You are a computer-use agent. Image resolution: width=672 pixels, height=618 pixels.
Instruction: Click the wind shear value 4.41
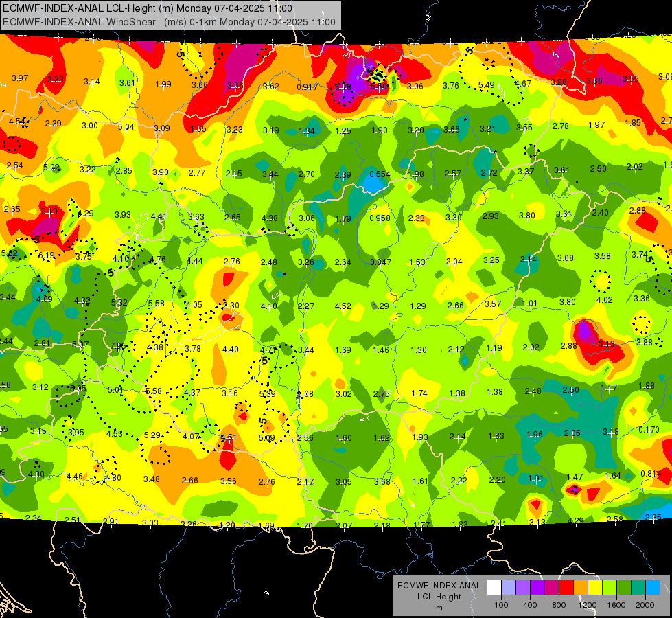coord(159,216)
